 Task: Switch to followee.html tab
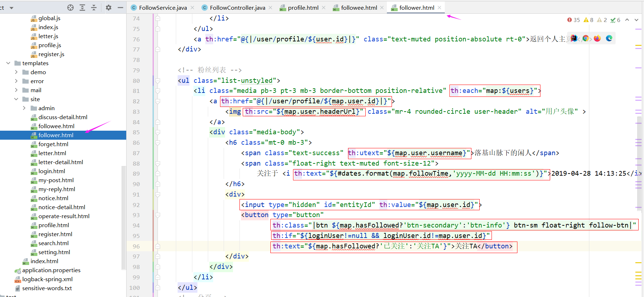(x=355, y=8)
